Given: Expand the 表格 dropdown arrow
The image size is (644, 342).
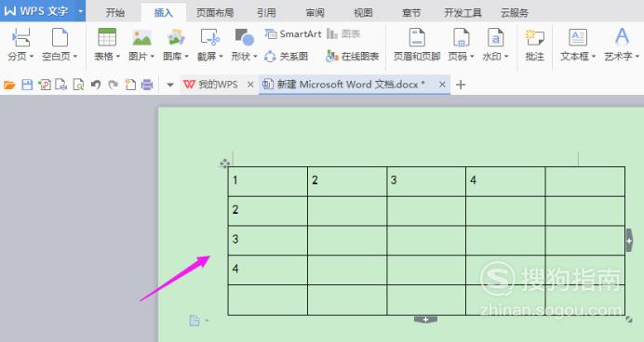Looking at the screenshot, I should pyautogui.click(x=118, y=57).
